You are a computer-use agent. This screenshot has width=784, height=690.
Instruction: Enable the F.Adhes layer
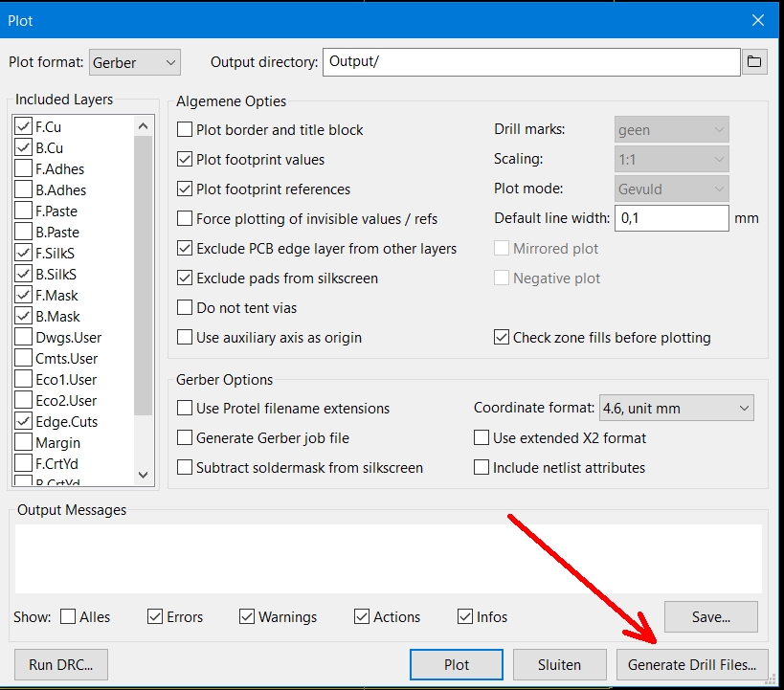24,168
